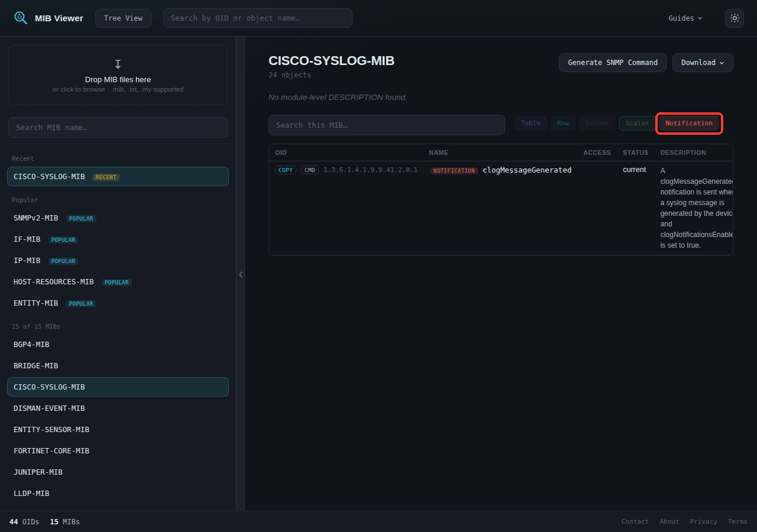Click the clogMessageGenerated object name
Image resolution: width=757 pixels, height=532 pixels.
click(527, 170)
